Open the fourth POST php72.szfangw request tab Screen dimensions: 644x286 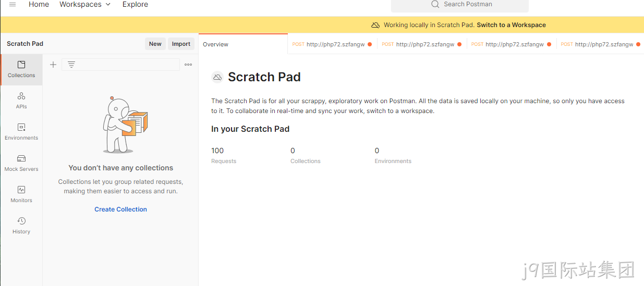tap(600, 44)
